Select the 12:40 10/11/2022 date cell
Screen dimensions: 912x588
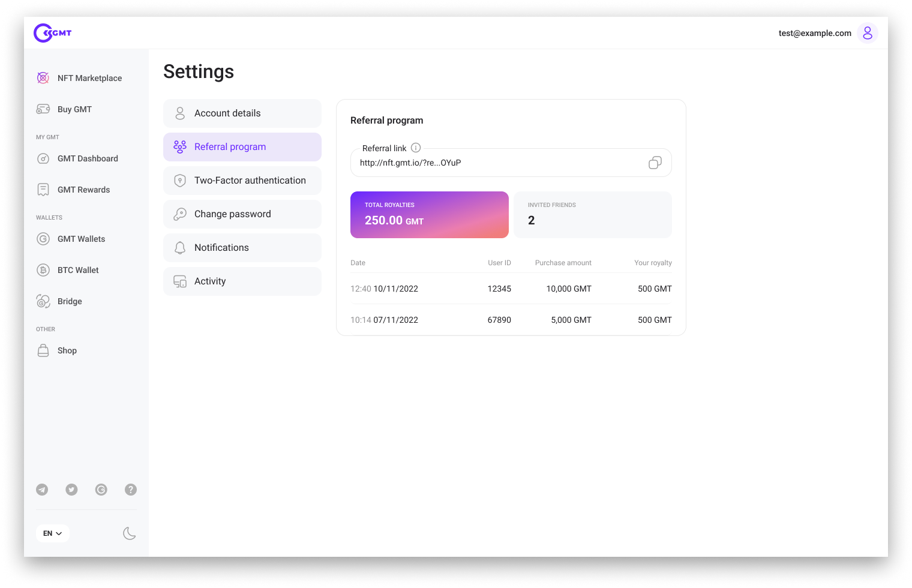[384, 289]
